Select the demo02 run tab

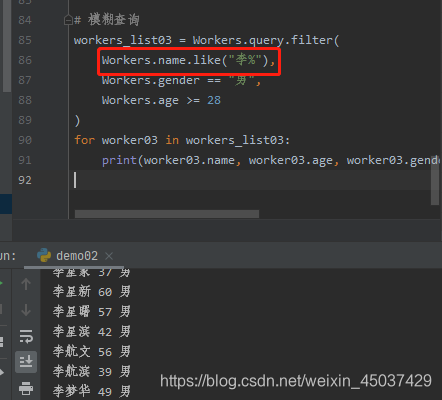(x=77, y=256)
